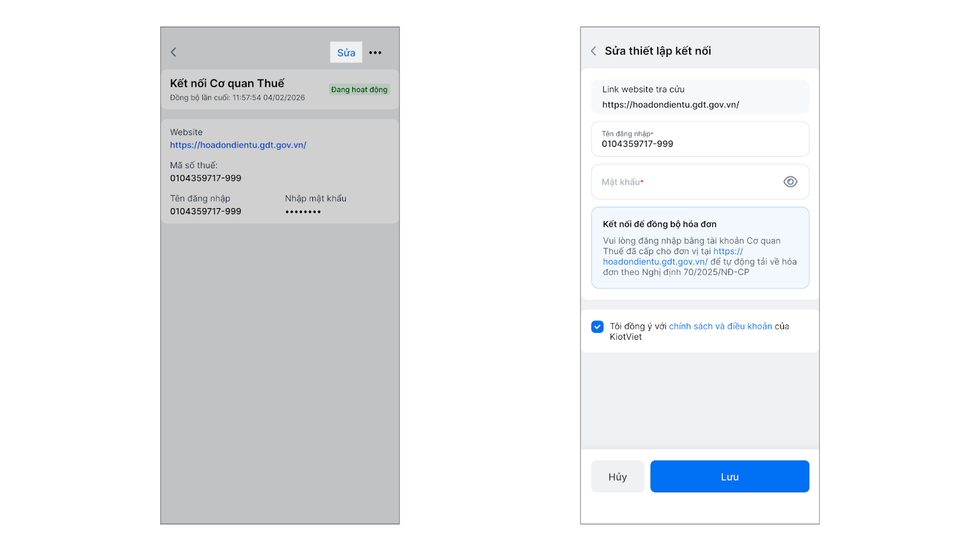This screenshot has height=551, width=980.
Task: Click the Kết nối Cơ quan Thuế heading
Action: (227, 83)
